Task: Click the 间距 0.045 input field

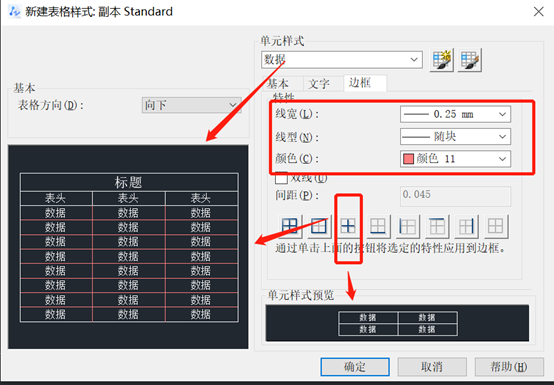Action: point(455,196)
